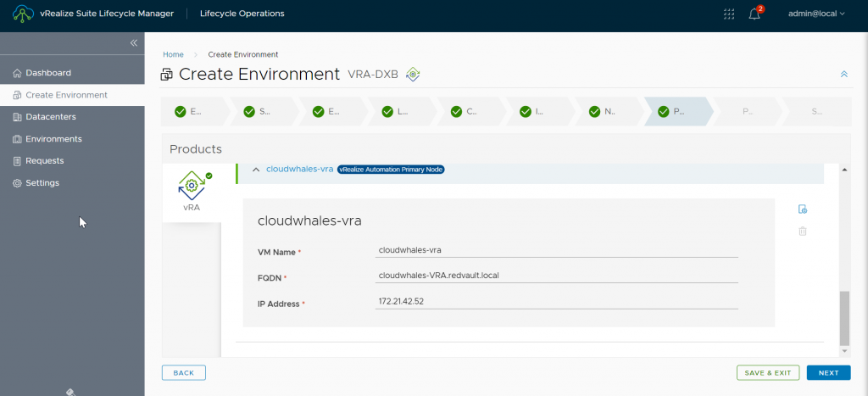Click the Lifecycle Operations header text
Image resolution: width=868 pixels, height=396 pixels.
pyautogui.click(x=242, y=14)
